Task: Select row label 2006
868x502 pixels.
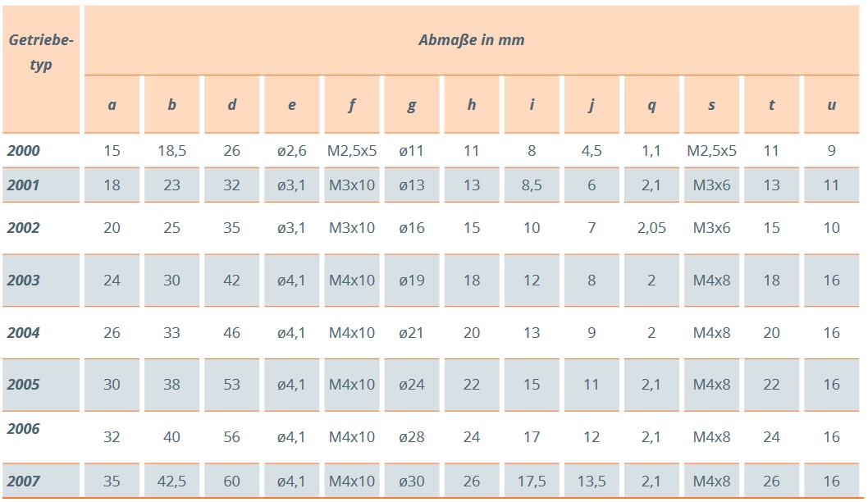Action: tap(23, 429)
